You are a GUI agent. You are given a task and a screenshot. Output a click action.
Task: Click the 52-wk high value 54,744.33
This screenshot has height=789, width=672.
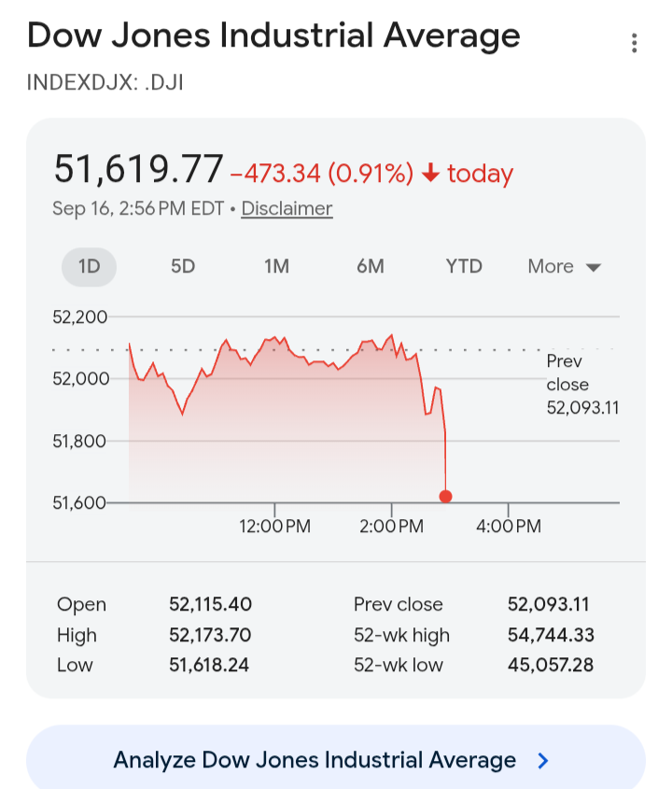[551, 635]
